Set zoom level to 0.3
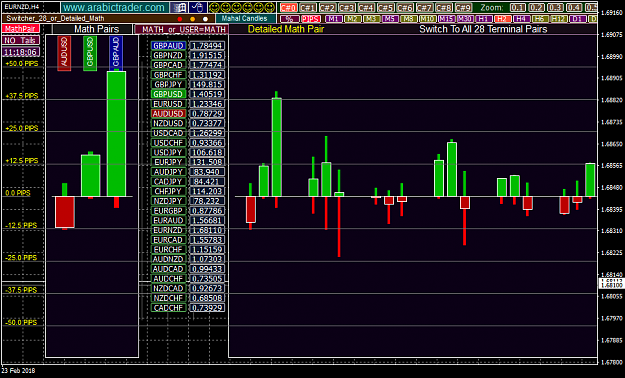This screenshot has width=625, height=378. click(x=555, y=8)
